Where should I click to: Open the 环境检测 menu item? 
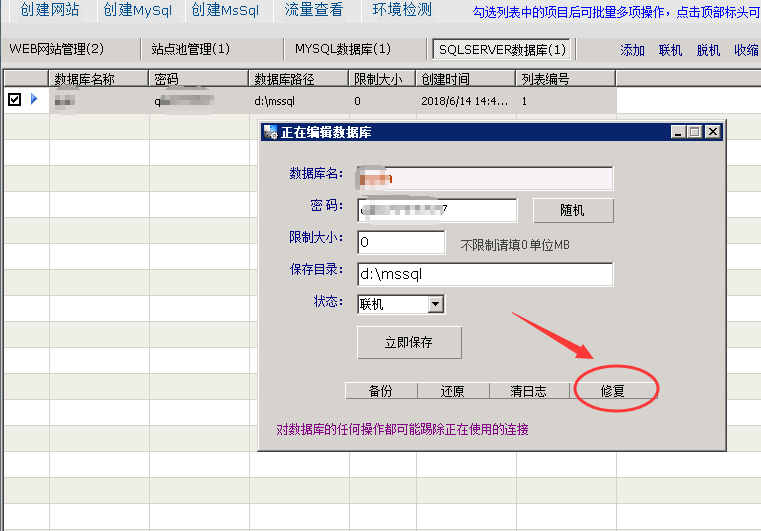402,10
